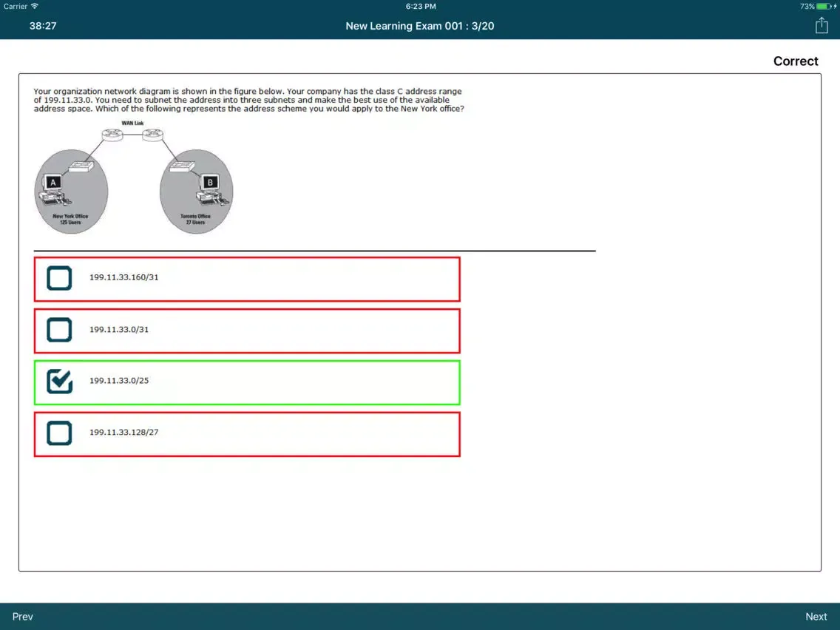
Task: Select answer text 199.11.33.160/31
Action: (123, 277)
